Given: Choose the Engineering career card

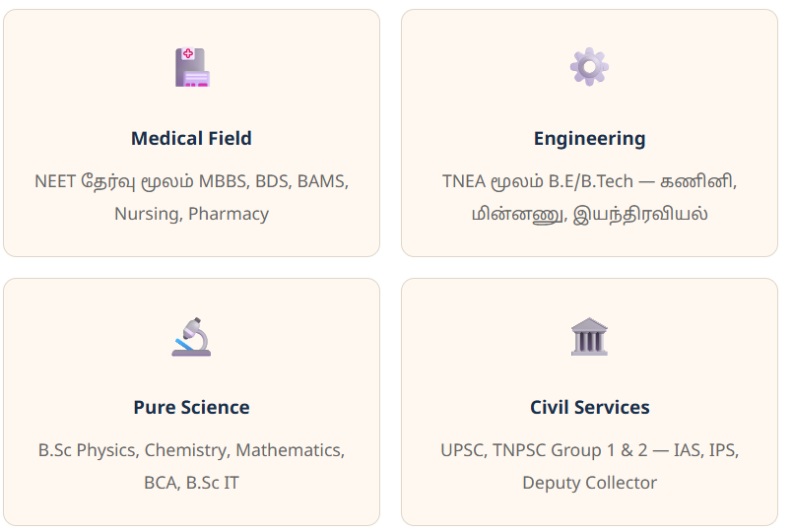Looking at the screenshot, I should 589,133.
